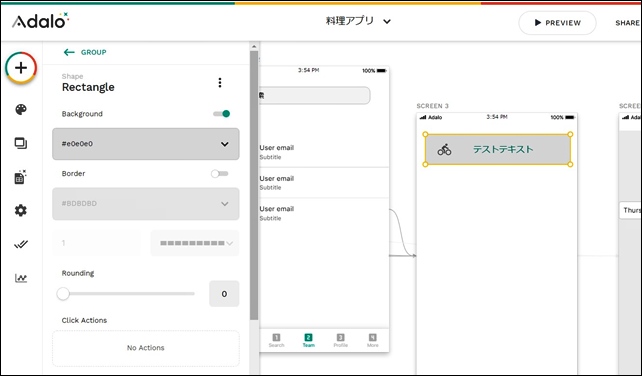
Task: Open the Rectangle three-dot options menu
Action: tap(220, 83)
